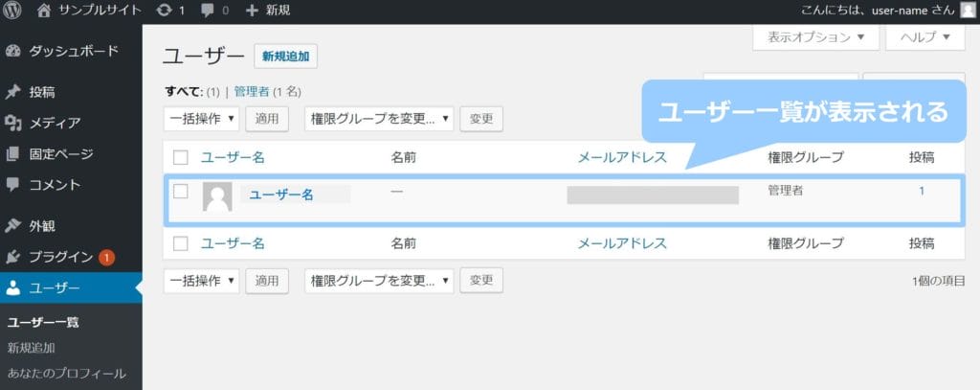The width and height of the screenshot is (980, 390).
Task: Open あなたのプロフィール submenu item
Action: [66, 373]
